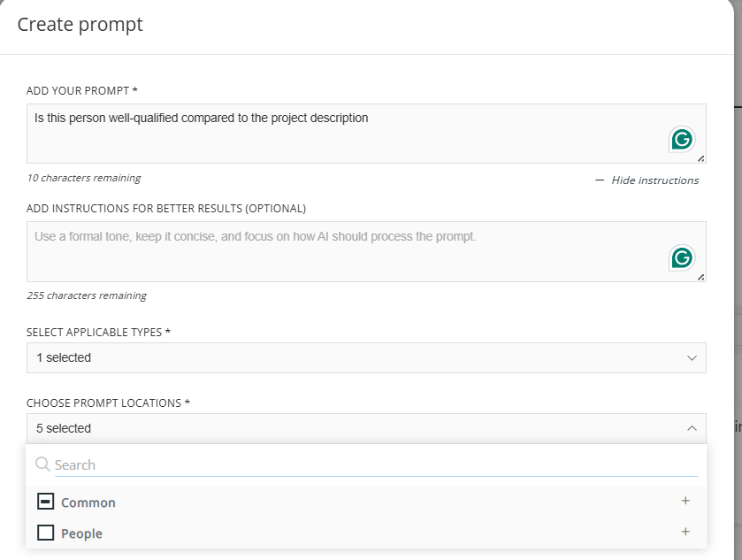Select the People label in the locations list

(81, 533)
